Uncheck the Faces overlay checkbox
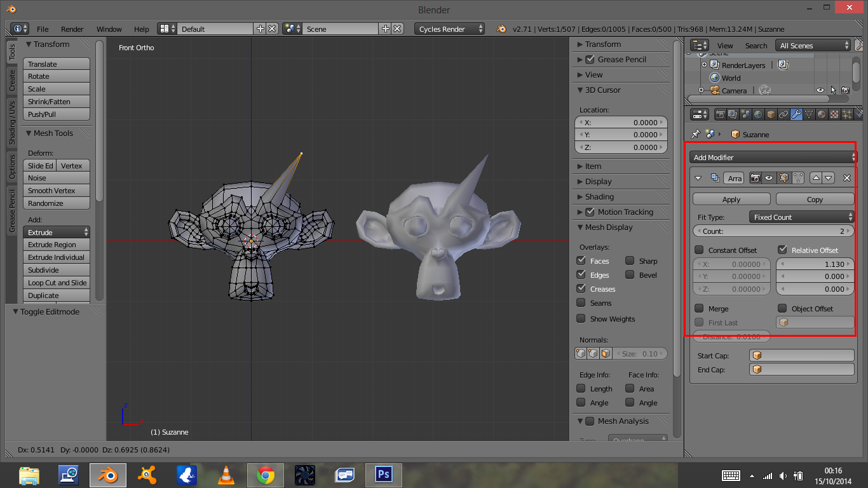The height and width of the screenshot is (488, 868). (x=581, y=261)
